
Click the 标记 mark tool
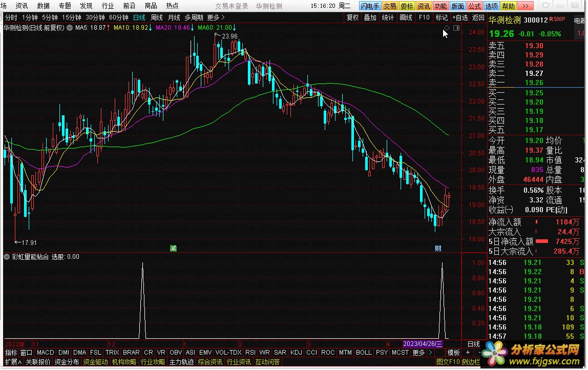point(442,17)
